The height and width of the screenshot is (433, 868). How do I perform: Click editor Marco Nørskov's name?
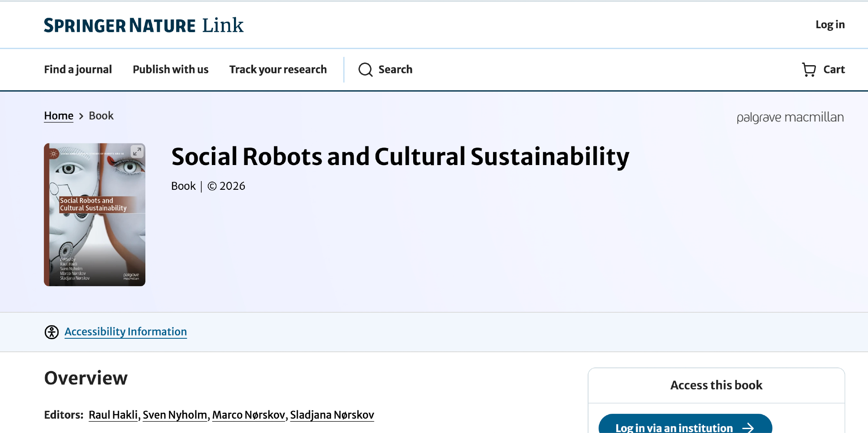point(249,415)
